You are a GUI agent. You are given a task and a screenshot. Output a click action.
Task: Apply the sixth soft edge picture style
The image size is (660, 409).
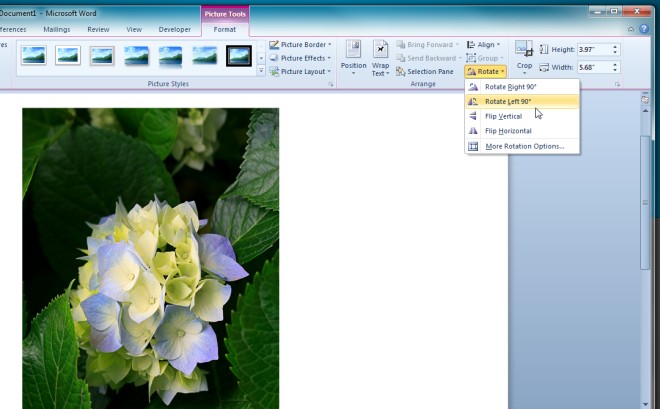click(205, 56)
